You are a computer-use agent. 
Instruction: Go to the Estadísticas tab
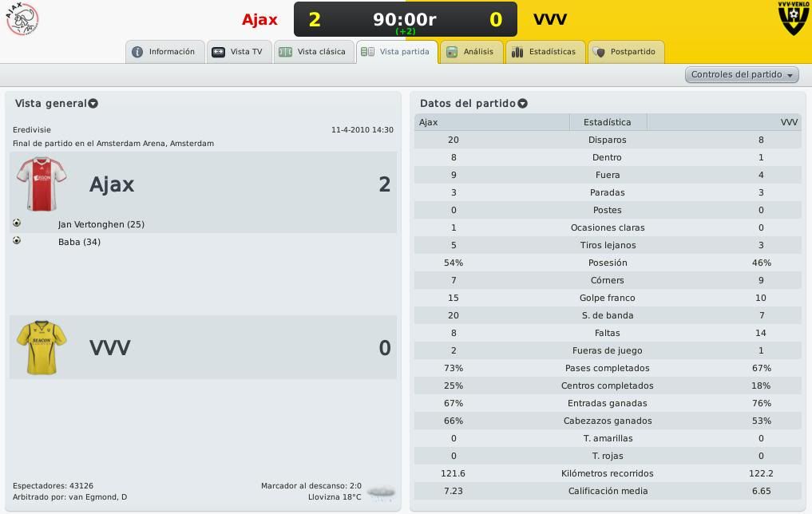(x=545, y=52)
